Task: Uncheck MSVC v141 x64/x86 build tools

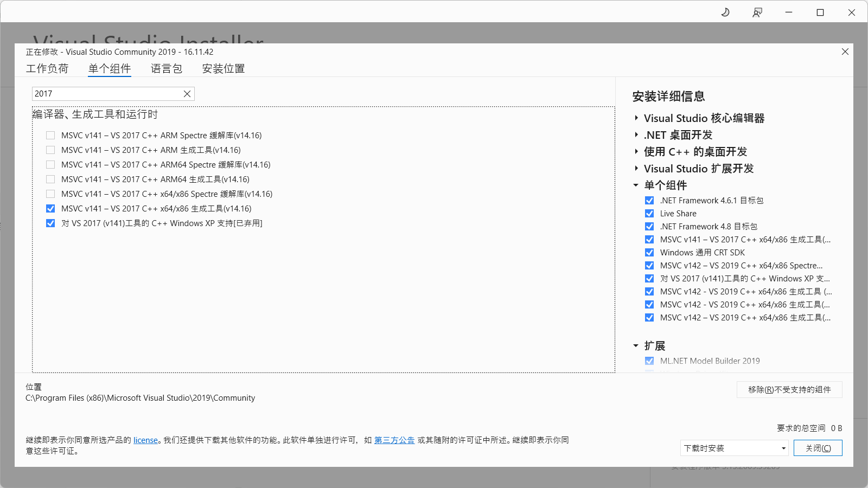Action: pos(50,209)
